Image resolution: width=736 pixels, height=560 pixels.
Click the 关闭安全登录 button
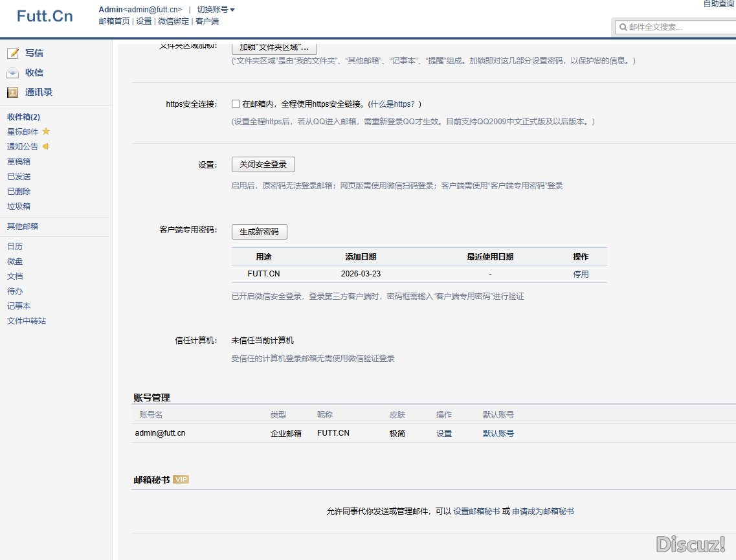(x=263, y=164)
